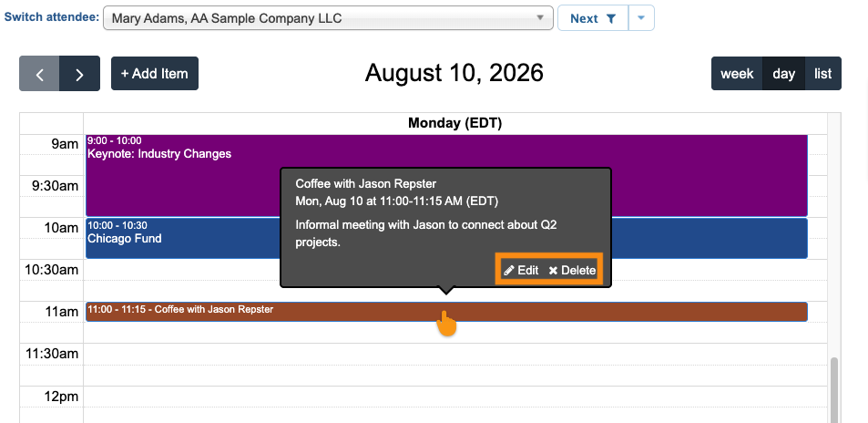This screenshot has height=423, width=868.
Task: Advance to next day with right chevron
Action: (x=80, y=74)
